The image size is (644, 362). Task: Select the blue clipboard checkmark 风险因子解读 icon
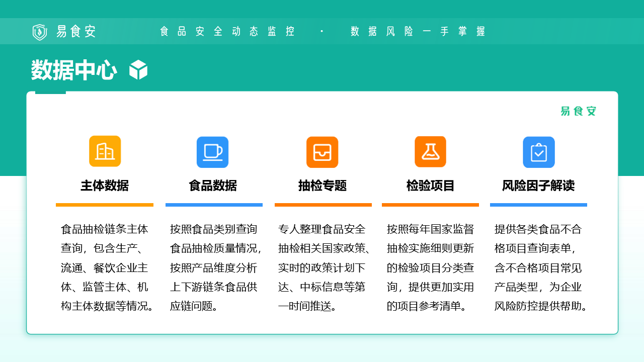click(x=538, y=152)
